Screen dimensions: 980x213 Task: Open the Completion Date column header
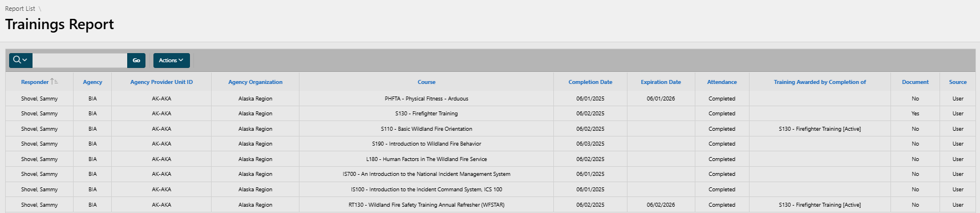pyautogui.click(x=590, y=82)
